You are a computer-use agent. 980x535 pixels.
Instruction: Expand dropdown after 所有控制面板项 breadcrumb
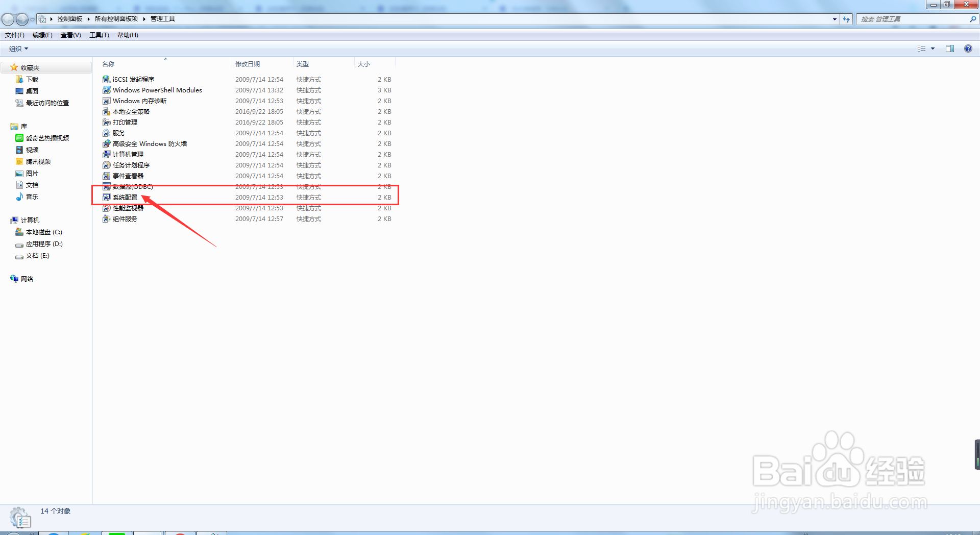[144, 19]
